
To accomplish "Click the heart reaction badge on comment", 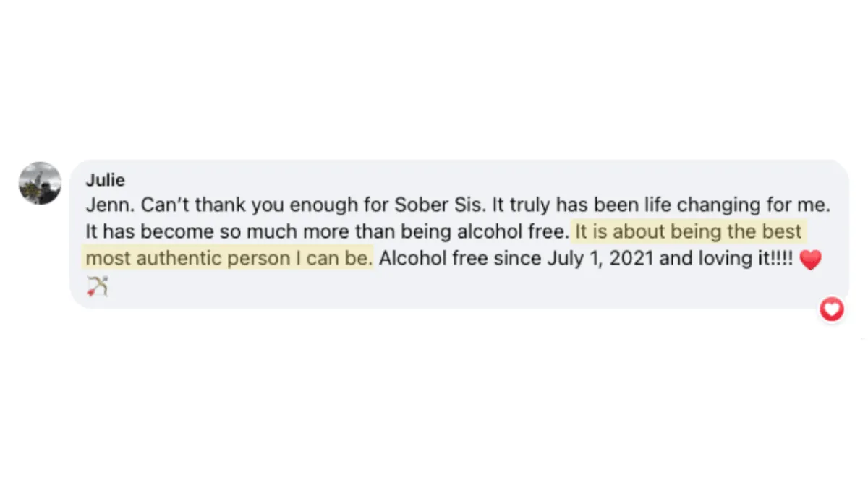I will coord(832,310).
